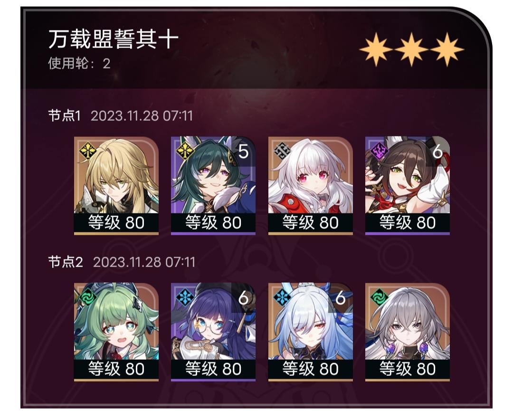Image resolution: width=513 pixels, height=420 pixels.
Task: Click the 节点1 timestamp label
Action: 142,116
